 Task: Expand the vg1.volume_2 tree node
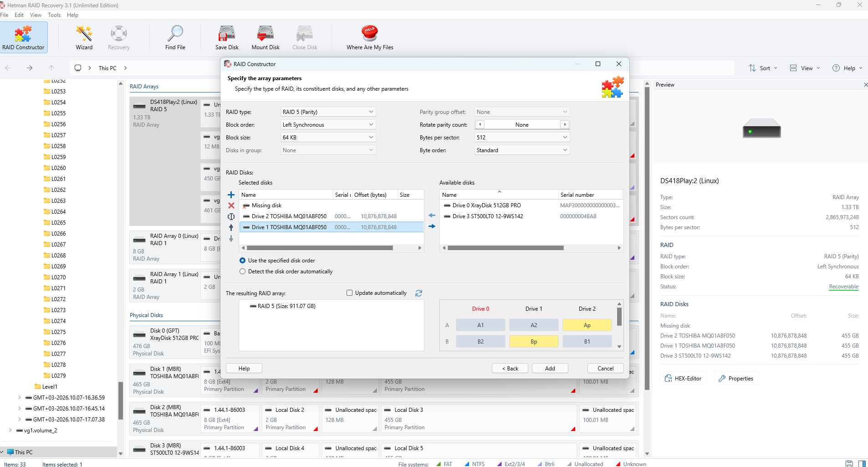(x=10, y=430)
